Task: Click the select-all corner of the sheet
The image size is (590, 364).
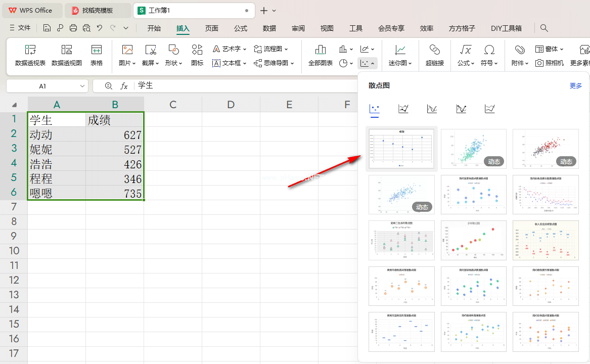Action: coord(14,105)
